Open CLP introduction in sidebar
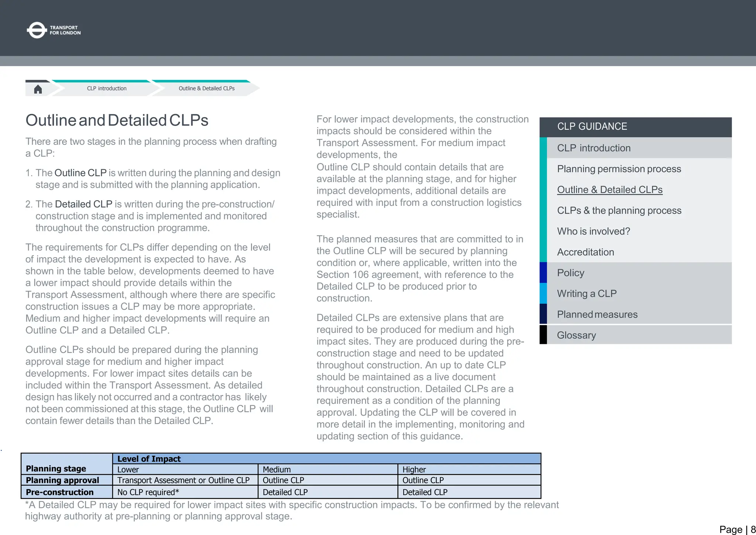This screenshot has height=535, width=756. pyautogui.click(x=594, y=148)
